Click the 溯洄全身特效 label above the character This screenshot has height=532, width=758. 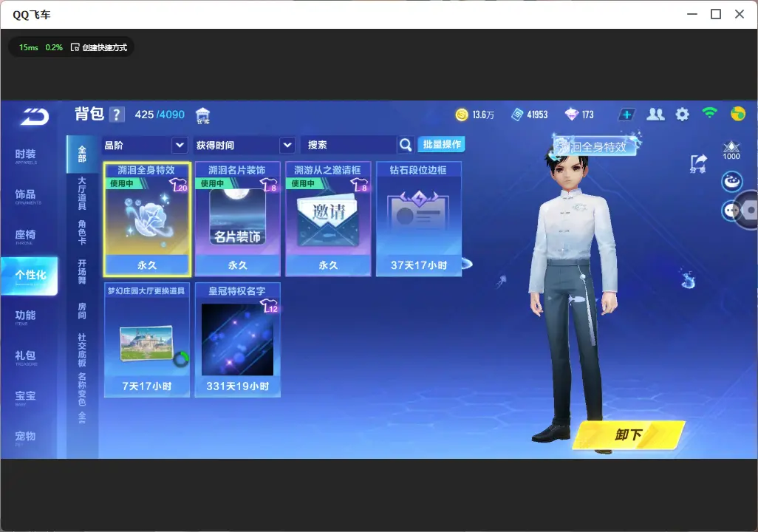[595, 146]
